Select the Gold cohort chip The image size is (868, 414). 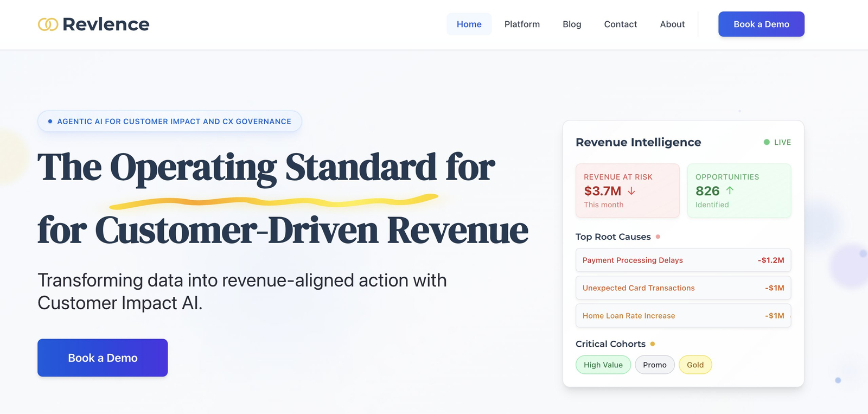695,365
